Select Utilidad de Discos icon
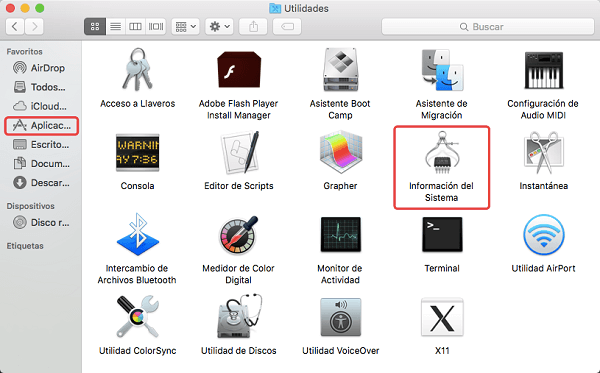This screenshot has height=373, width=600. [240, 316]
